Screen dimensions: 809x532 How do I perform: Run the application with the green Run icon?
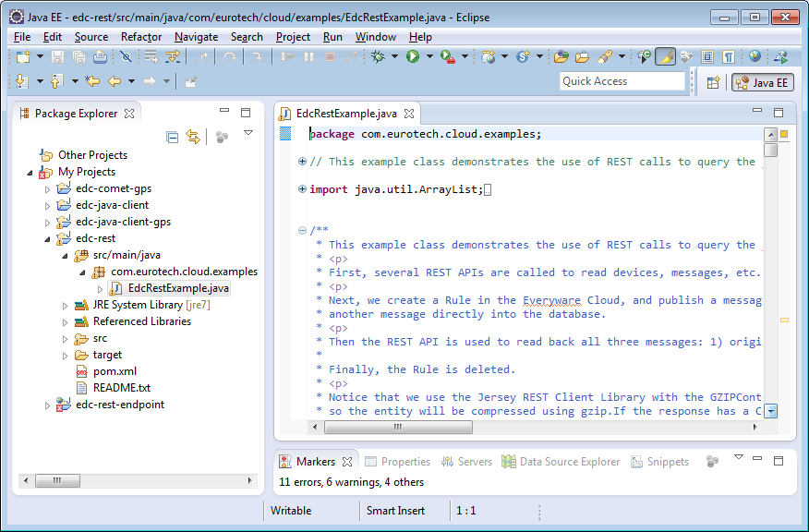point(414,57)
